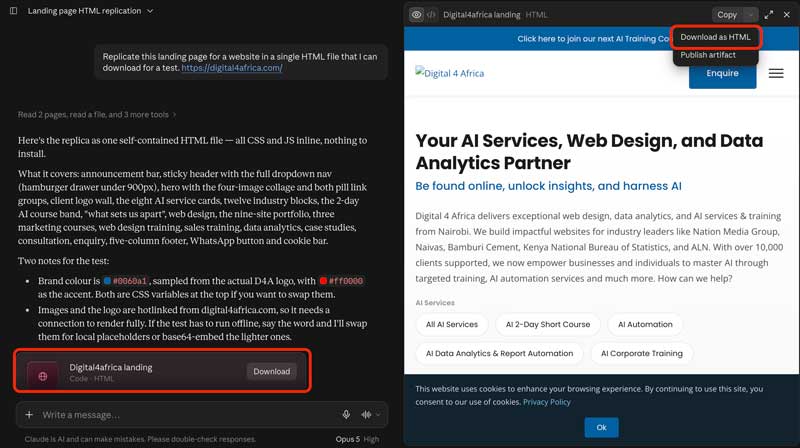Click the red #ff0000 color swatch
The image size is (800, 448).
[323, 281]
